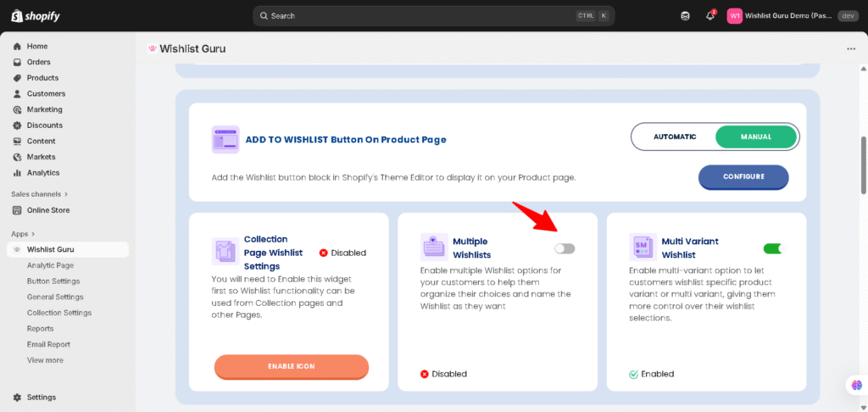Screen dimensions: 868x412
Task: Click the ENABLE ICON button
Action: click(292, 366)
